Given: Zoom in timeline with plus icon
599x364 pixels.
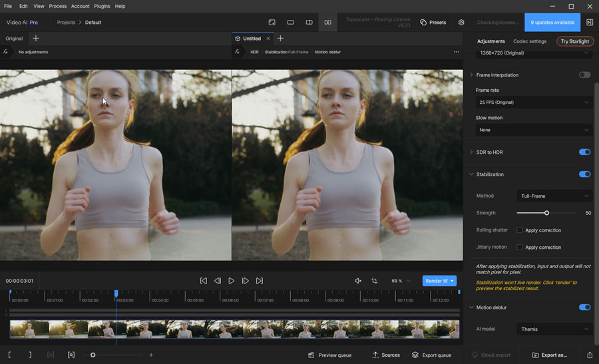Looking at the screenshot, I should (x=151, y=355).
